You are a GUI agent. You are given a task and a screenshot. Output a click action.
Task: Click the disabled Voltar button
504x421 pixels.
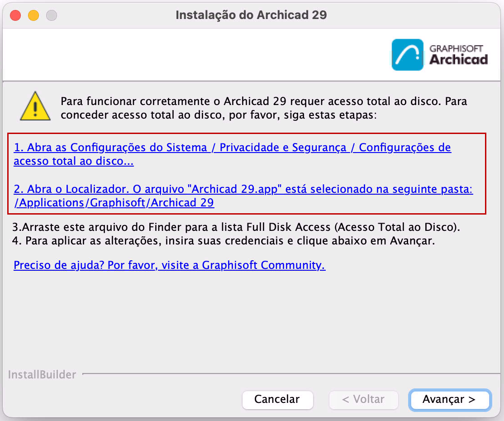tap(364, 400)
